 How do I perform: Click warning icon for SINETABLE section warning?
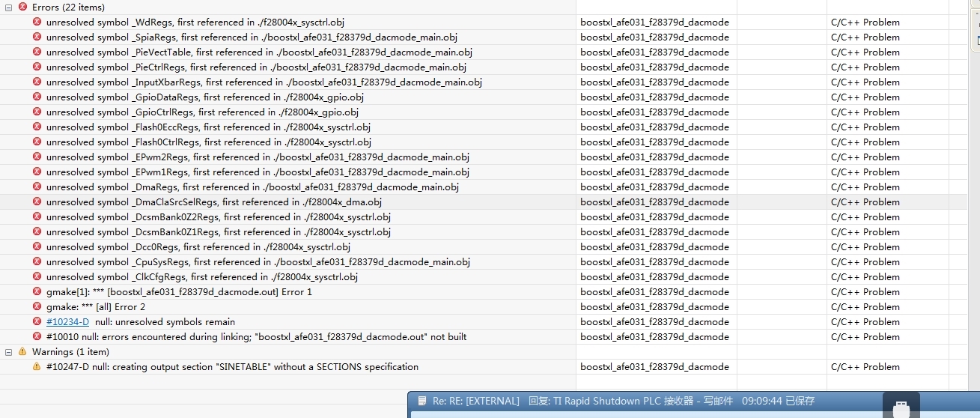[x=37, y=366]
